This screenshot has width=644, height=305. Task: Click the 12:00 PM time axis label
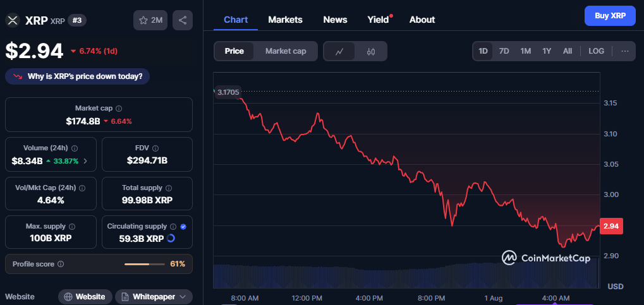pos(307,298)
